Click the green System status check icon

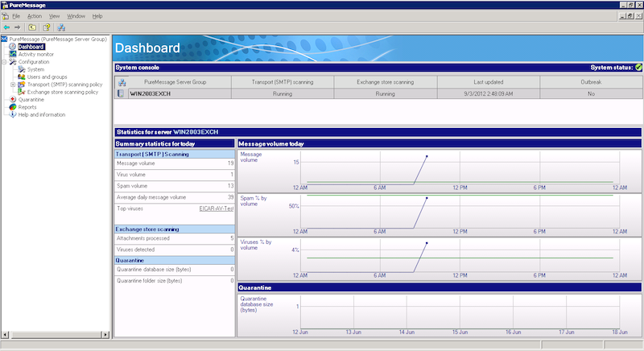point(638,68)
